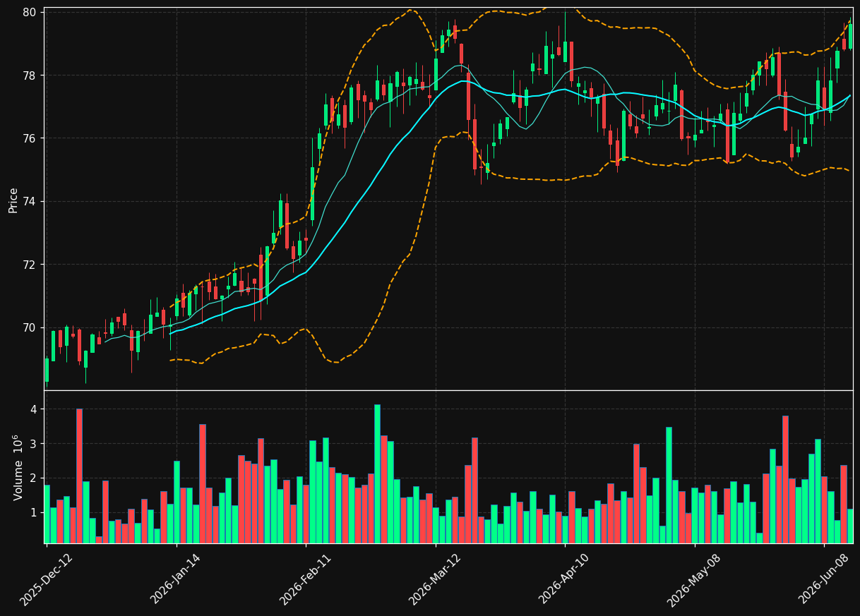Click the 2026-Jan-14 date label

pos(177,579)
